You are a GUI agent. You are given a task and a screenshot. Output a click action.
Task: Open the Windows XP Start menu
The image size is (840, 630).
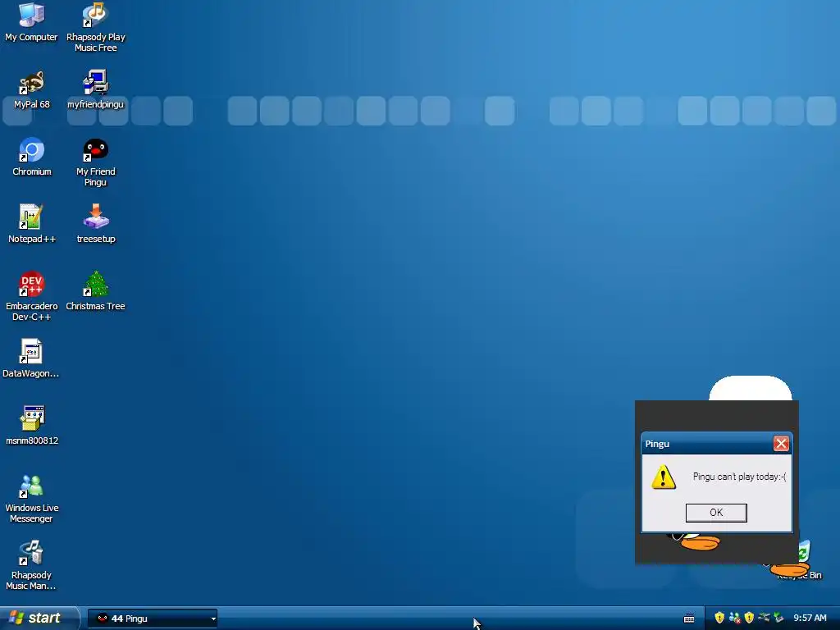(39, 619)
